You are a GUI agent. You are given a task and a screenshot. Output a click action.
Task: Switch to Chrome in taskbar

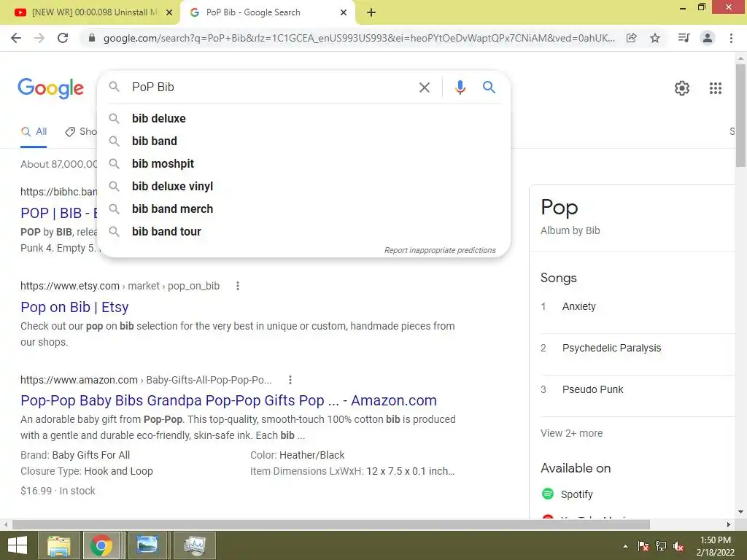coord(101,545)
